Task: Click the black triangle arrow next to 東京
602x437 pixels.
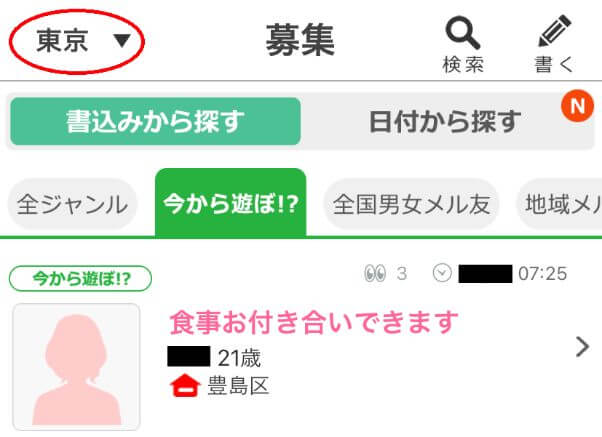Action: click(122, 41)
